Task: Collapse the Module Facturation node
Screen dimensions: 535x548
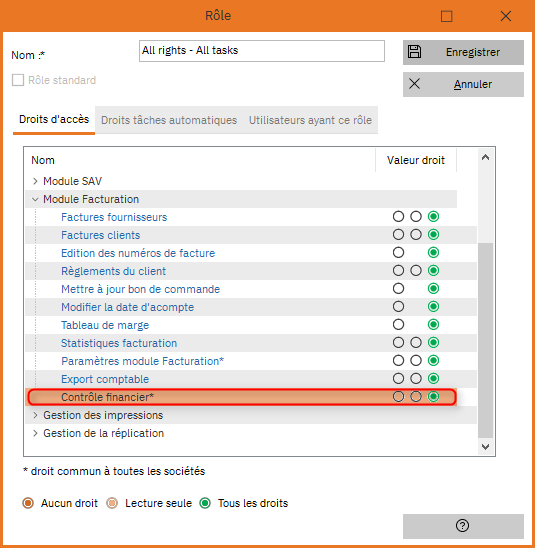Action: coord(35,199)
